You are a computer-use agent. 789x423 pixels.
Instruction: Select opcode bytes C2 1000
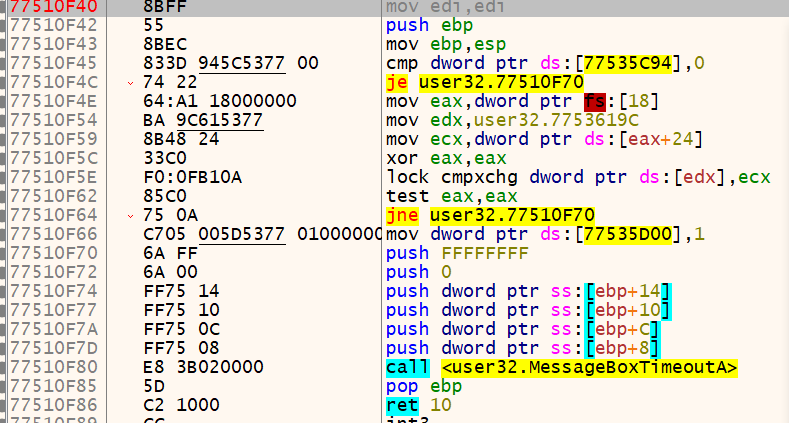(x=181, y=405)
